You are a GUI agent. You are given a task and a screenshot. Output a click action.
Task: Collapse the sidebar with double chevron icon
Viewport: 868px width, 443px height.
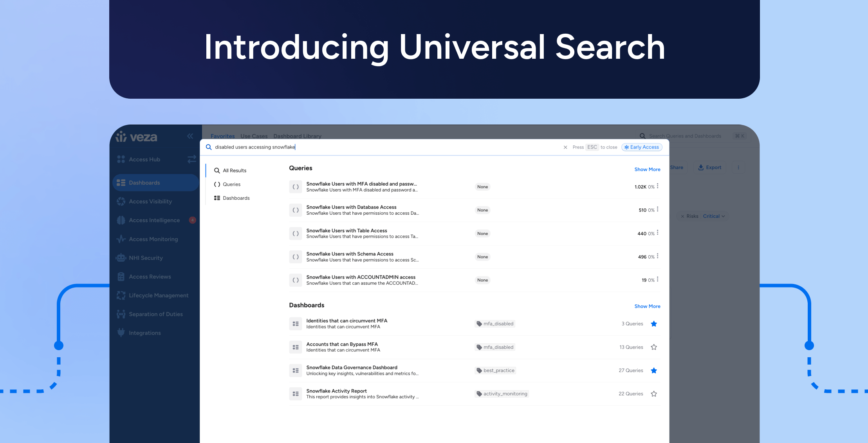(190, 136)
